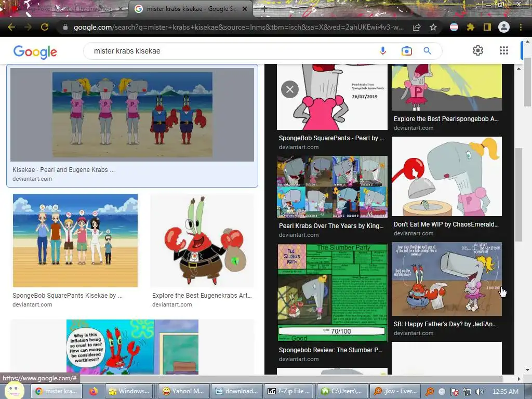Viewport: 532px width, 399px height.
Task: Bookmark this page with the star icon
Action: tap(433, 27)
